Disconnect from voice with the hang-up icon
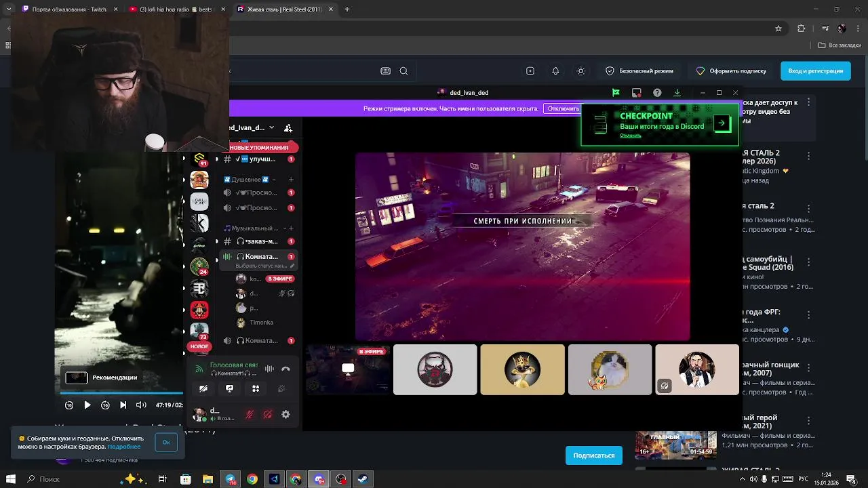Image resolution: width=868 pixels, height=488 pixels. click(285, 369)
